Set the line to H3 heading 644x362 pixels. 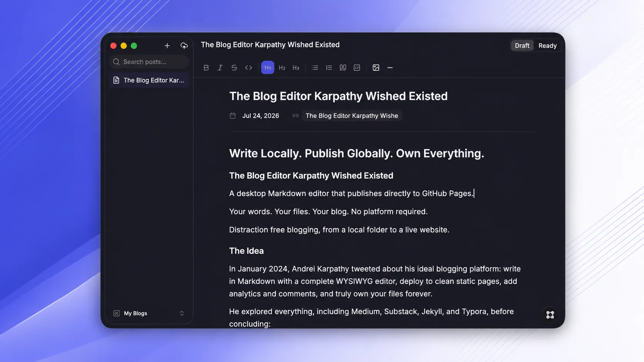click(296, 68)
